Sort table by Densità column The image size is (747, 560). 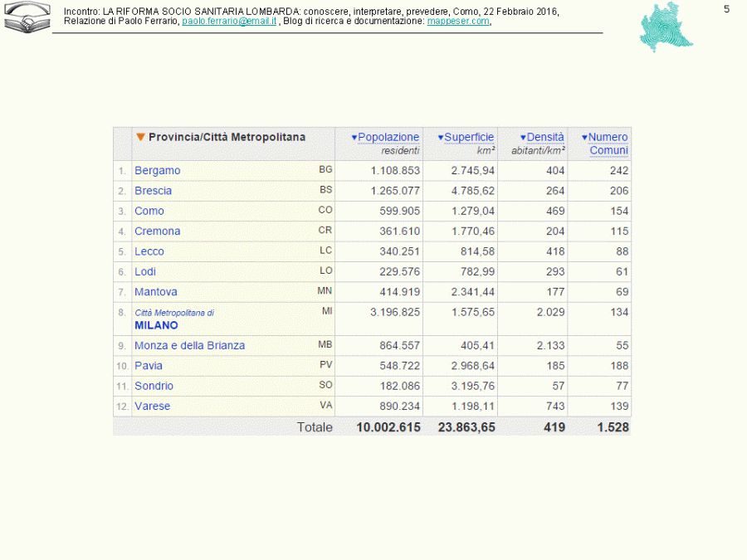(544, 137)
